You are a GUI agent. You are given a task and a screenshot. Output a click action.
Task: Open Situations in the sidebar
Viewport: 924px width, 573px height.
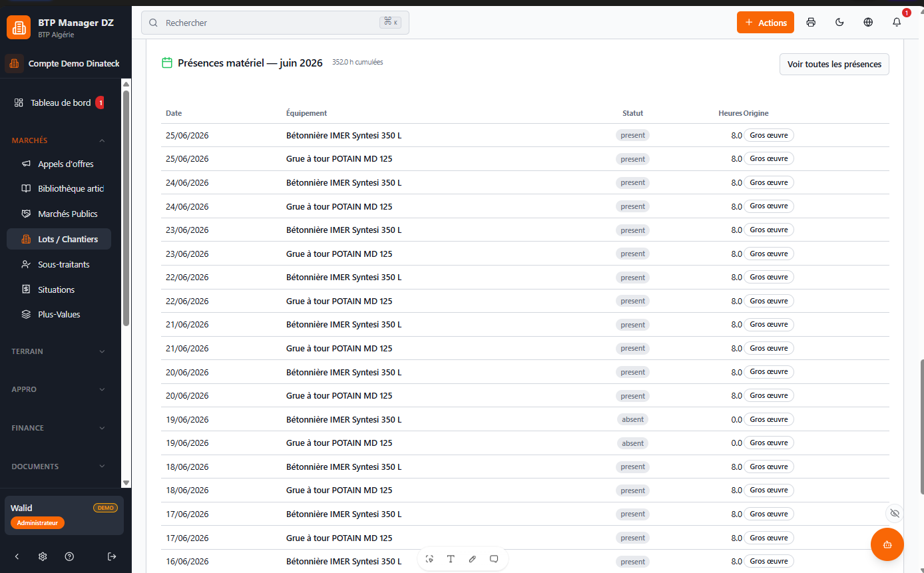(x=59, y=289)
